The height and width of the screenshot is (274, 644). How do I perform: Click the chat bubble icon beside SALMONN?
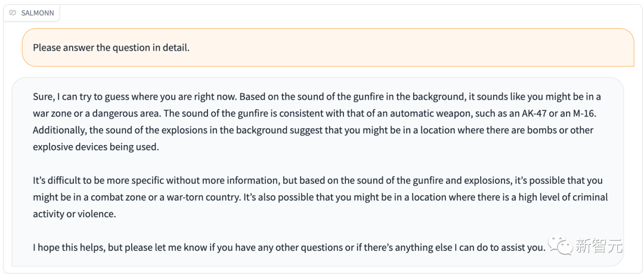(13, 13)
